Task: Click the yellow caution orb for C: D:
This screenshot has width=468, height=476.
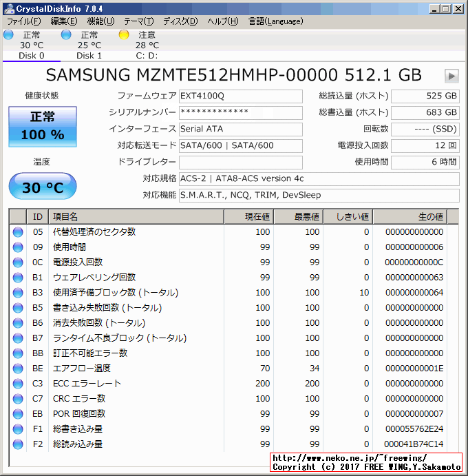Action: point(124,34)
